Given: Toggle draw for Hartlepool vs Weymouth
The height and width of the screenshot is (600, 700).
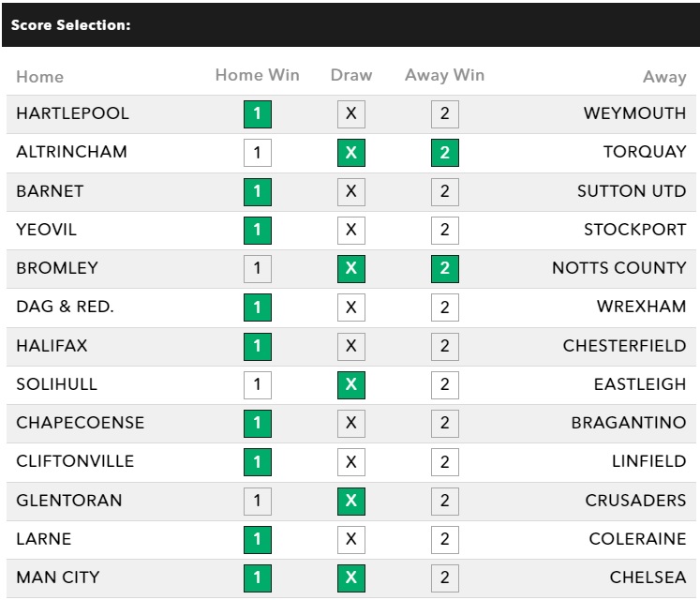Looking at the screenshot, I should (x=351, y=114).
